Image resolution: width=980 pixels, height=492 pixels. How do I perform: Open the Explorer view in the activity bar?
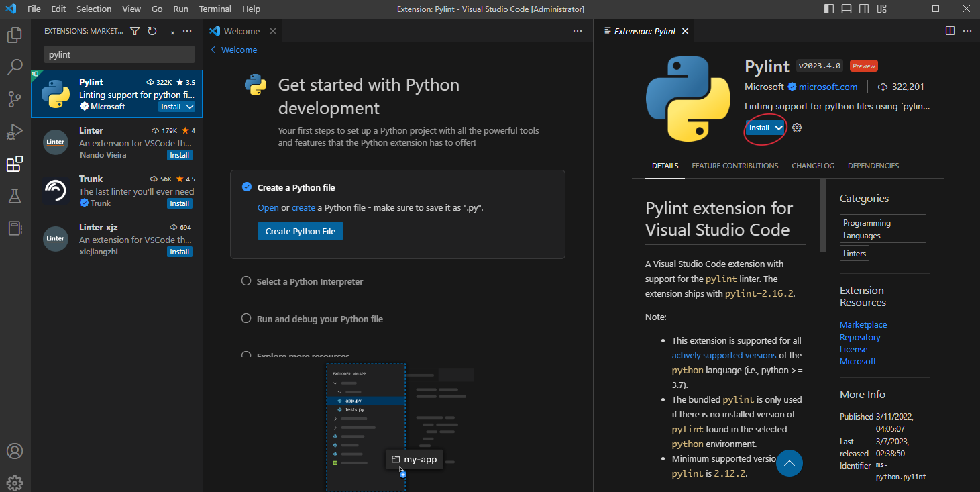(15, 35)
